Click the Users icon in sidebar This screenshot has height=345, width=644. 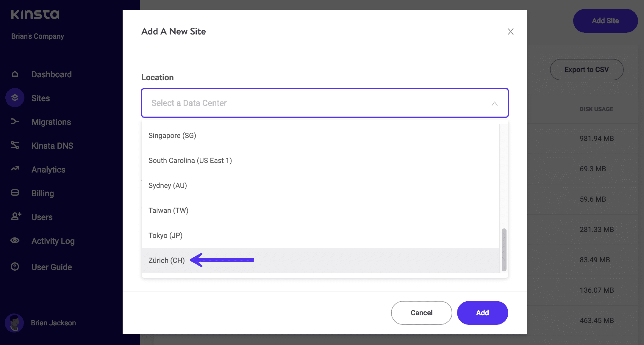point(15,217)
